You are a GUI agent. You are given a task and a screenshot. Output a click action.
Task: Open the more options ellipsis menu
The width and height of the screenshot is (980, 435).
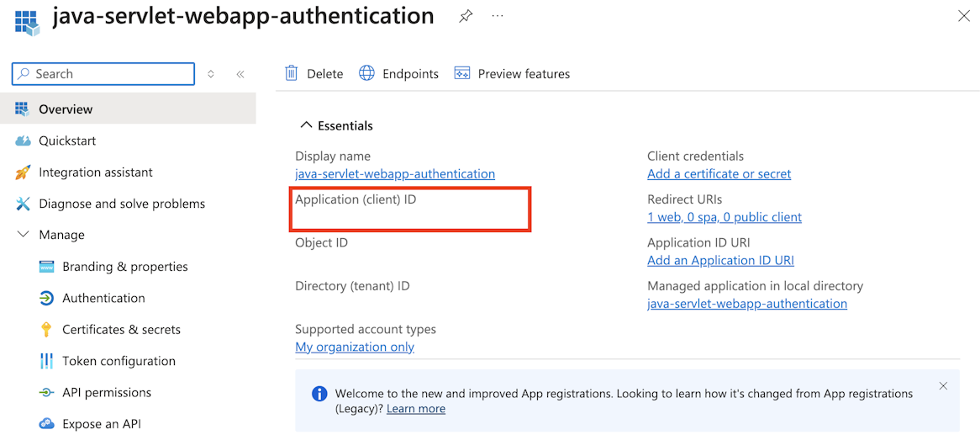[498, 16]
